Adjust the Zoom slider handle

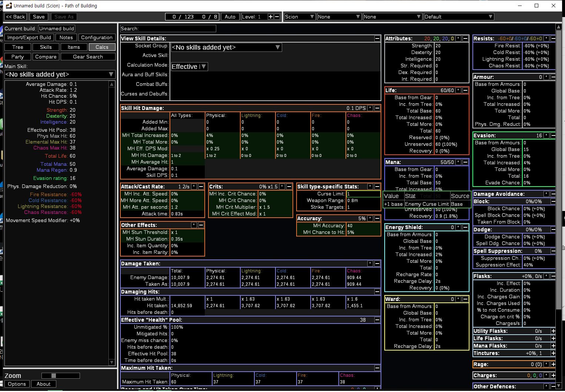[x=54, y=376]
